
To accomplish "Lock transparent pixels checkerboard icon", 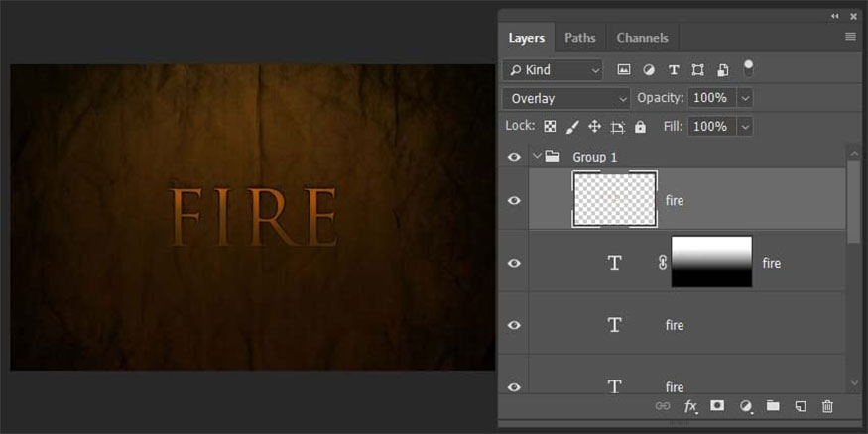I will [549, 127].
